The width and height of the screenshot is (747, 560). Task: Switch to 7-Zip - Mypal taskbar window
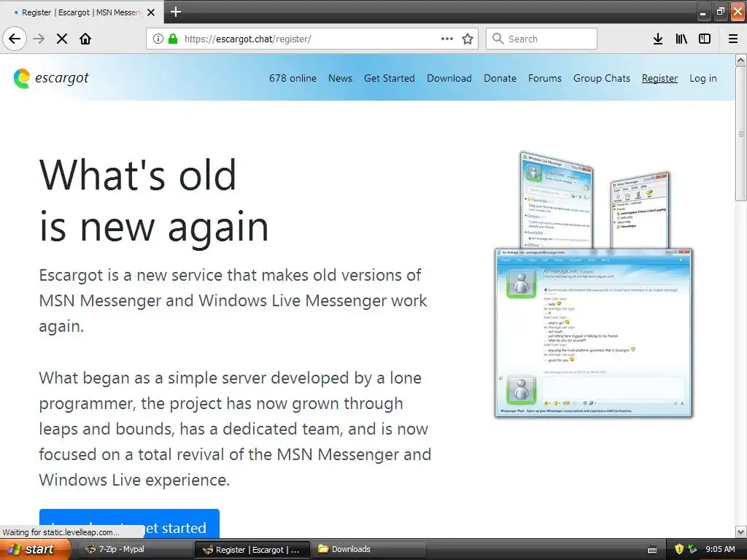pyautogui.click(x=135, y=549)
